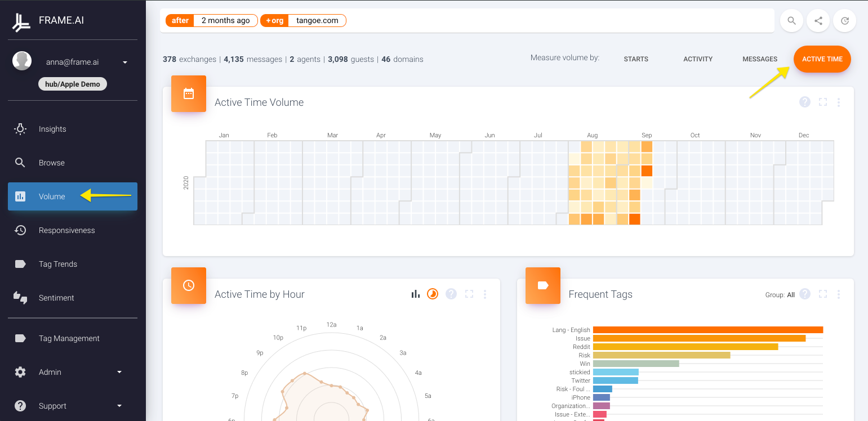This screenshot has width=868, height=421.
Task: Click the Insights lightbulb icon
Action: [x=20, y=129]
